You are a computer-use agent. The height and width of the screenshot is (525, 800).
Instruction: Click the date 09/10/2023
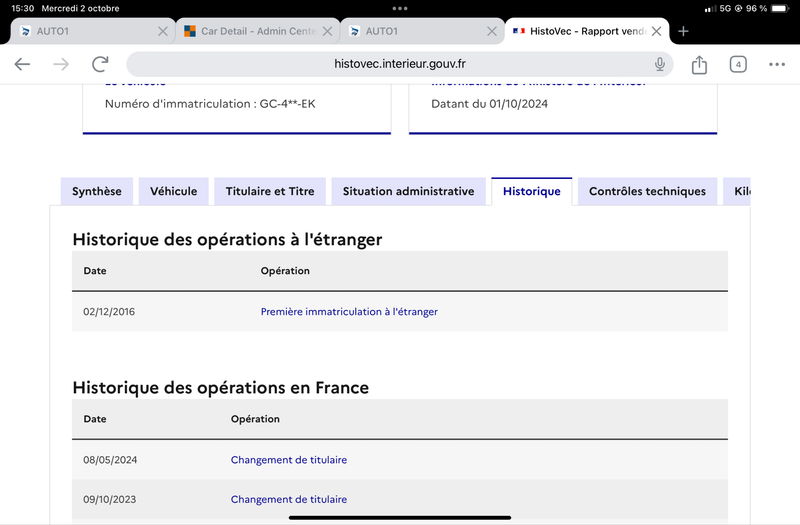tap(110, 499)
